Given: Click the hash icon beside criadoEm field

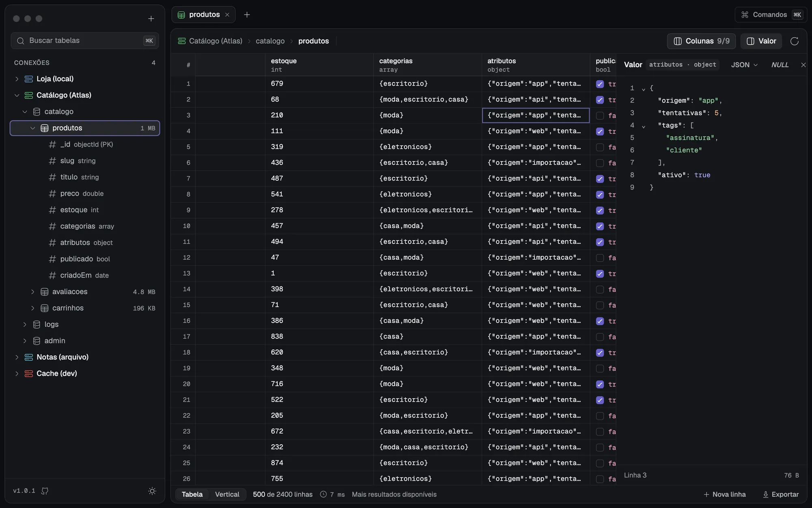Looking at the screenshot, I should click(x=52, y=276).
